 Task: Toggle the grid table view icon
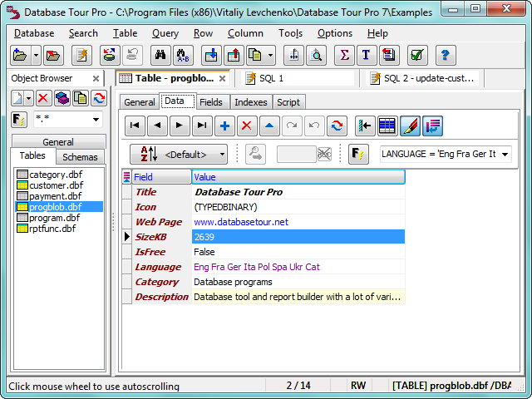point(387,126)
